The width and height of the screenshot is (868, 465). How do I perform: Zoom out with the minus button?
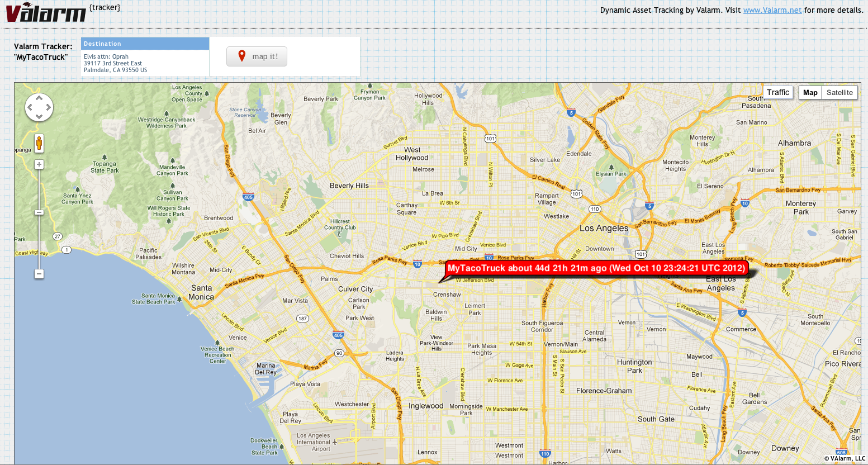(x=39, y=274)
